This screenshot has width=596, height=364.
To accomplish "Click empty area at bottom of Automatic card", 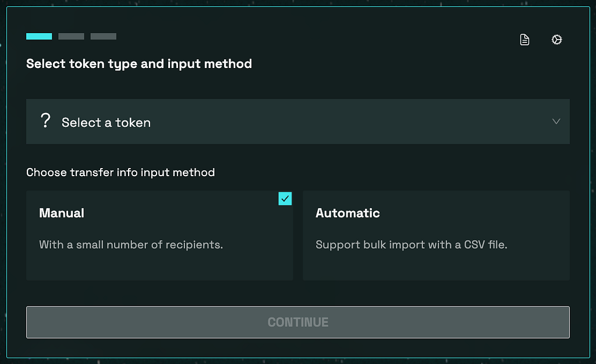I will [436, 267].
